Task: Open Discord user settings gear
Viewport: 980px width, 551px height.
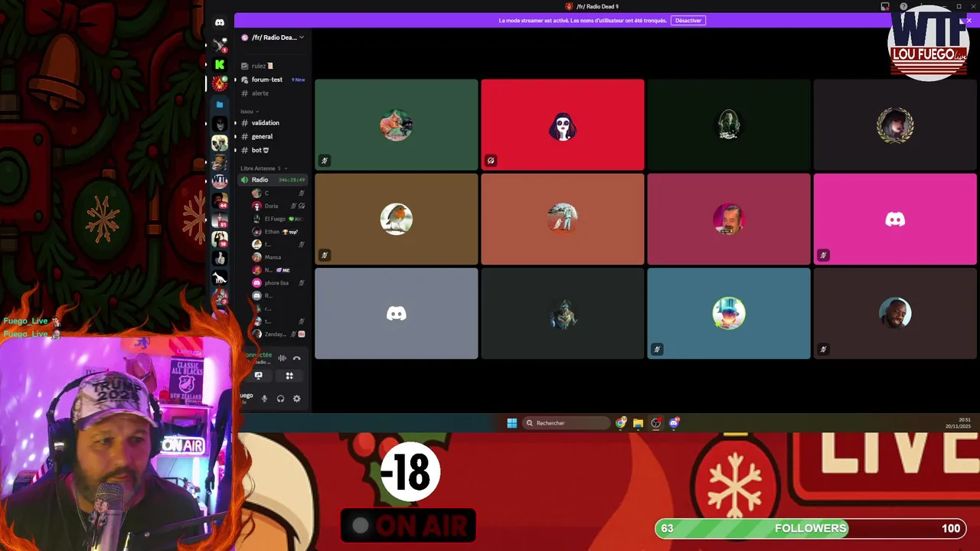Action: point(297,399)
